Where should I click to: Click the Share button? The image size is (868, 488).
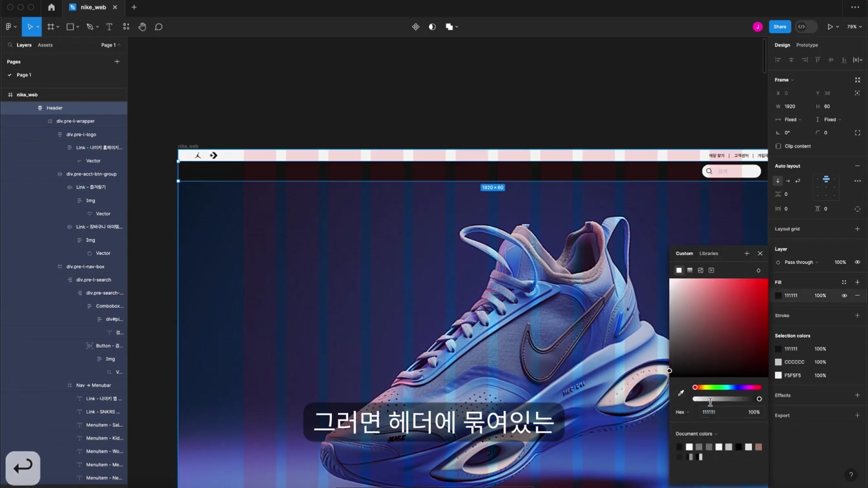pyautogui.click(x=780, y=26)
